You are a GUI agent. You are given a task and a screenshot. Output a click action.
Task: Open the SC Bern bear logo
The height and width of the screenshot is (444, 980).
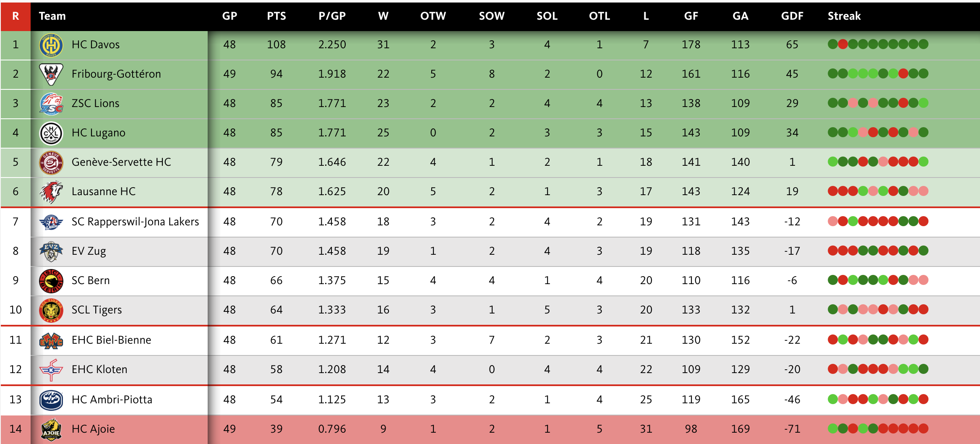tap(51, 281)
